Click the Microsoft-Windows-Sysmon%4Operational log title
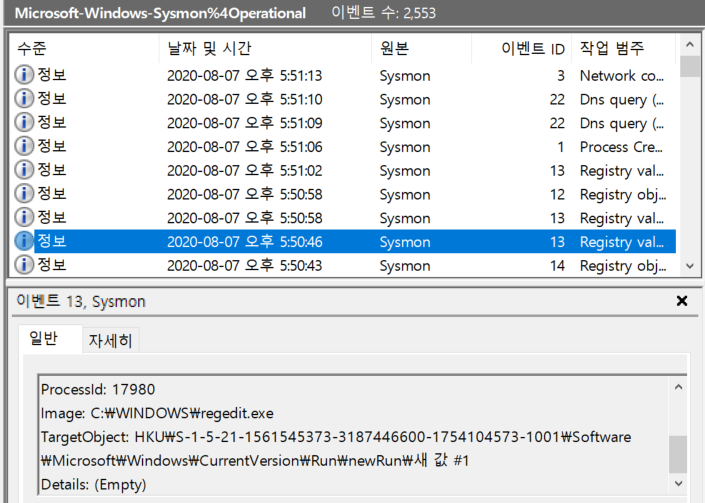705x503 pixels. (160, 13)
